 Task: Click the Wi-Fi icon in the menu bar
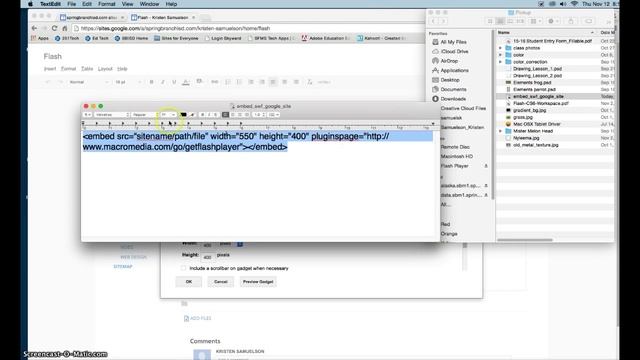(574, 4)
